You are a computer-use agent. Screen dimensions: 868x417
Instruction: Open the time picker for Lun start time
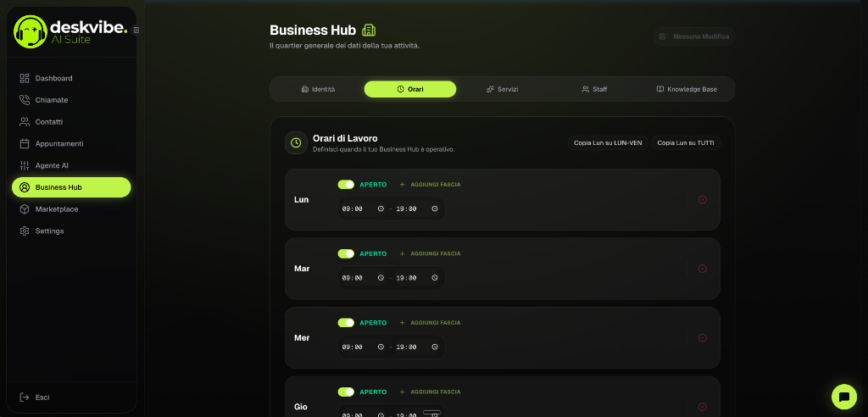[381, 208]
